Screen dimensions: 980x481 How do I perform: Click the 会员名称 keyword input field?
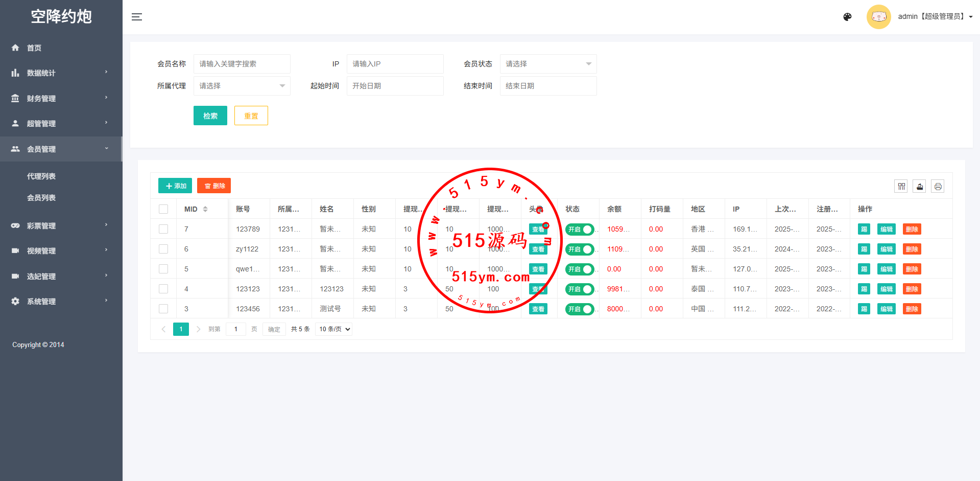point(242,64)
